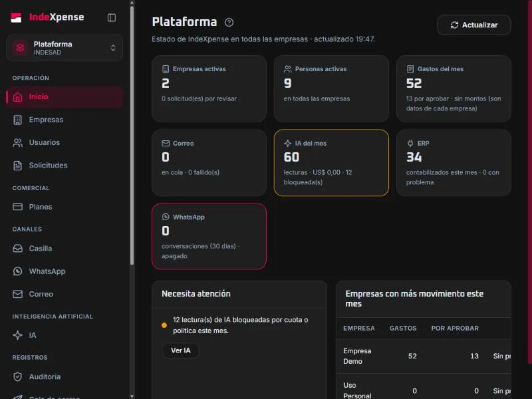Click the card icon beside Planes
Screen dimensions: 532x399
[18, 207]
